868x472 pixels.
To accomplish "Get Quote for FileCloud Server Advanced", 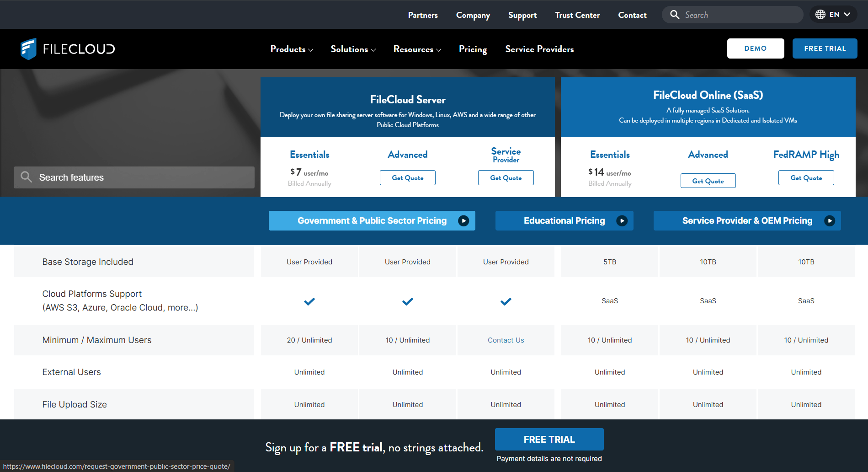I will (x=408, y=178).
